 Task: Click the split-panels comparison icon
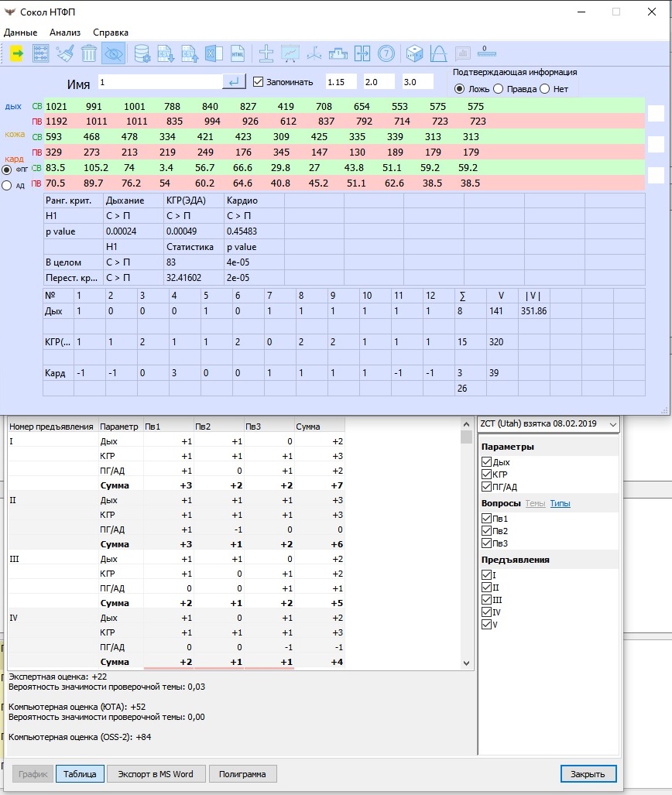click(x=362, y=53)
